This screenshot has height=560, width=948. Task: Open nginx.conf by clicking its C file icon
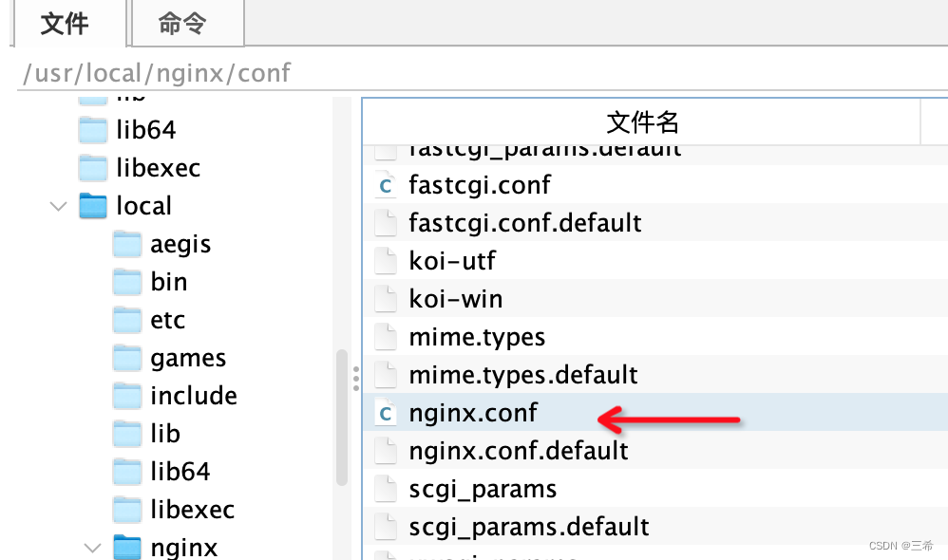[385, 413]
